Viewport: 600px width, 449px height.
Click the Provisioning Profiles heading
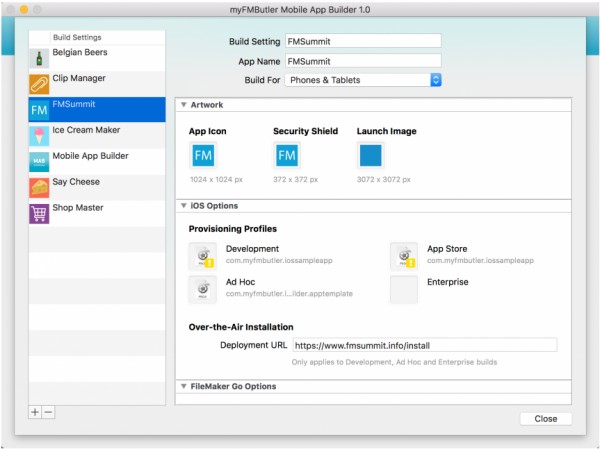coord(233,229)
